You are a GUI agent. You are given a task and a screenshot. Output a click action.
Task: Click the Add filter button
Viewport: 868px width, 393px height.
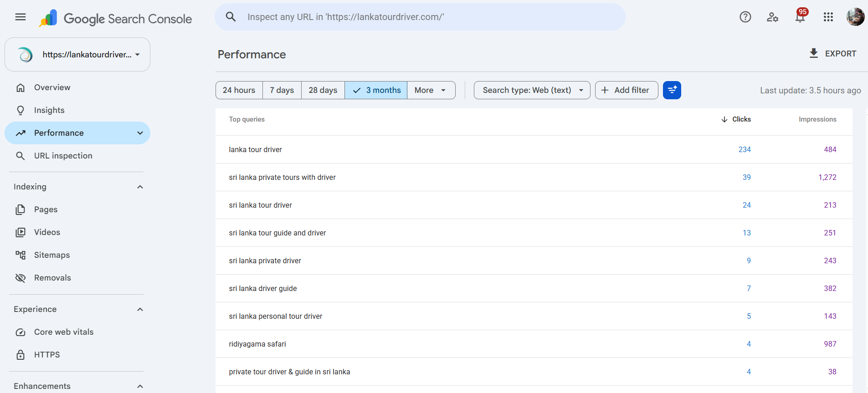[627, 90]
